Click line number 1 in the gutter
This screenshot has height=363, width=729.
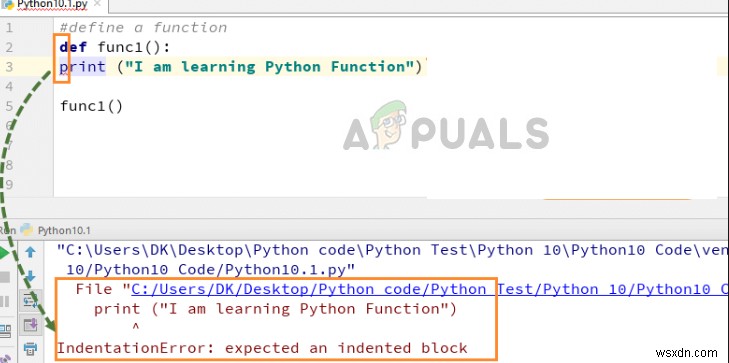(x=9, y=27)
